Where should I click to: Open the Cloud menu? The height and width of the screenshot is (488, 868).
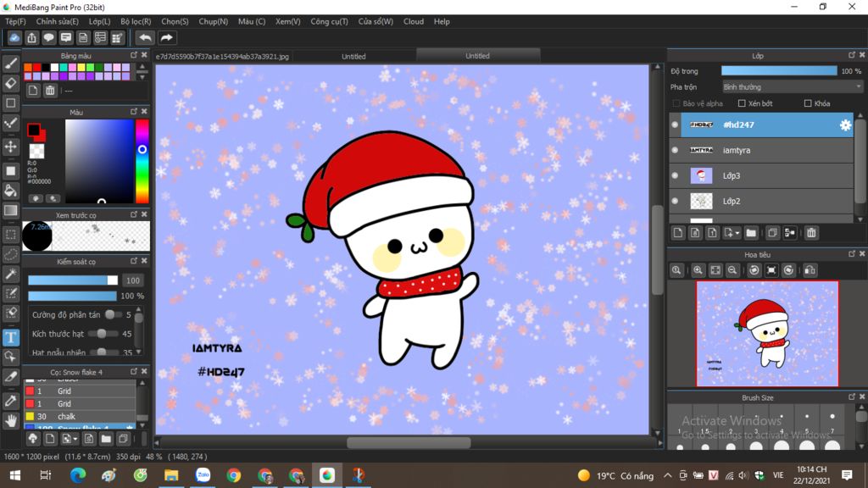[x=414, y=21]
